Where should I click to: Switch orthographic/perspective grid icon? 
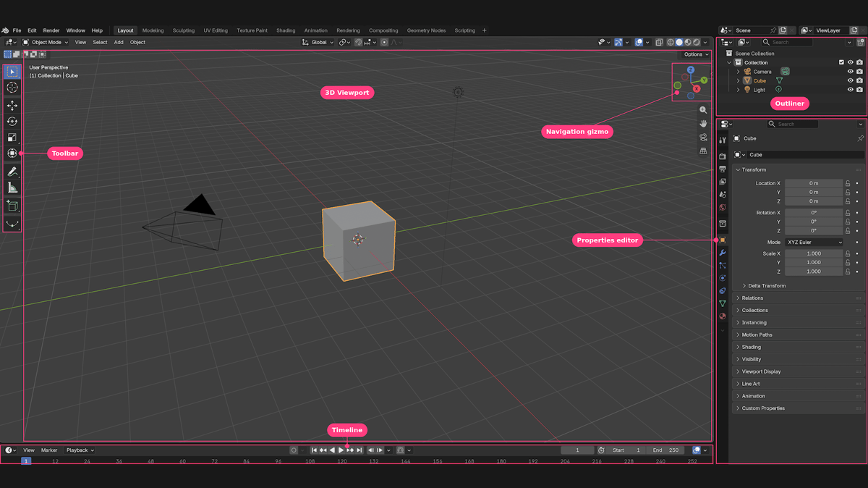[x=703, y=151]
